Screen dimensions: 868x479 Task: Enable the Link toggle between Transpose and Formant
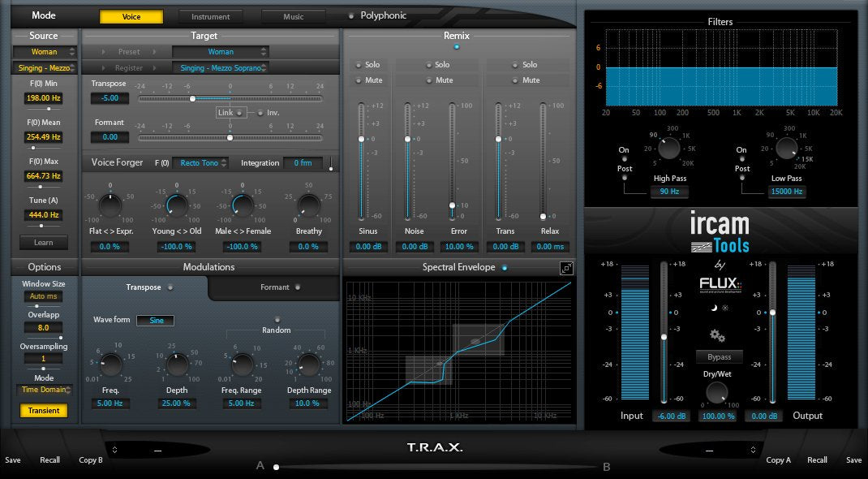pos(239,112)
